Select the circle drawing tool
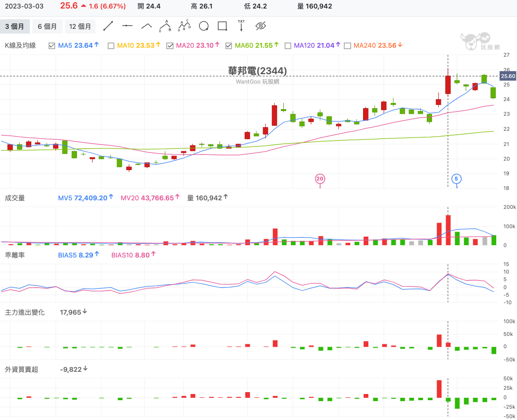 (x=204, y=26)
